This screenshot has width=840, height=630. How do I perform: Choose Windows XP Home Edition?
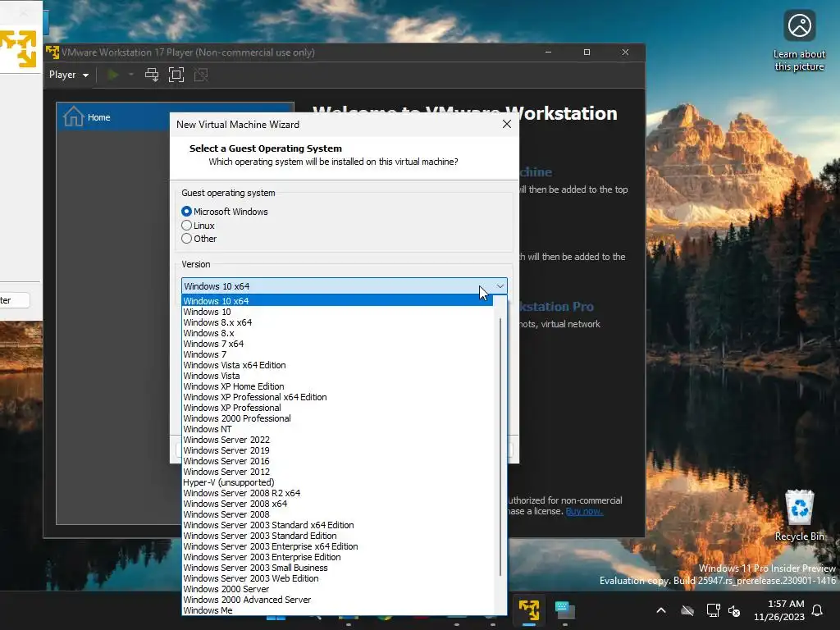point(337,386)
